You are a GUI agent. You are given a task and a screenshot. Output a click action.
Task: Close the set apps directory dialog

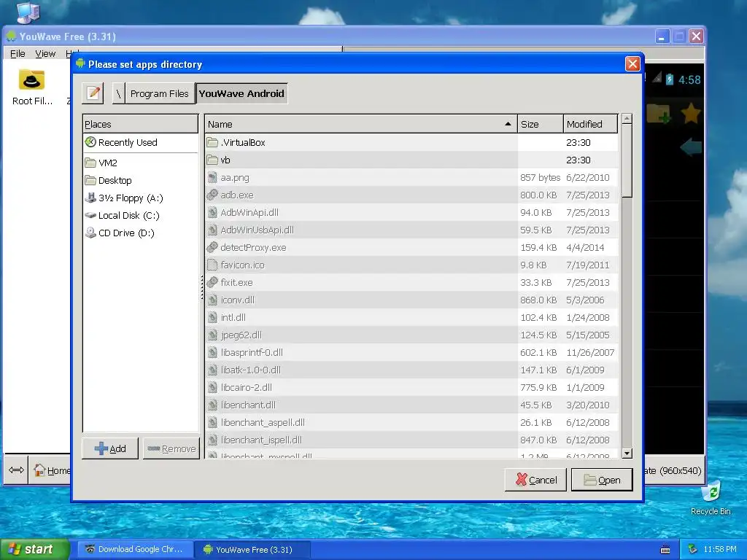[x=632, y=64]
